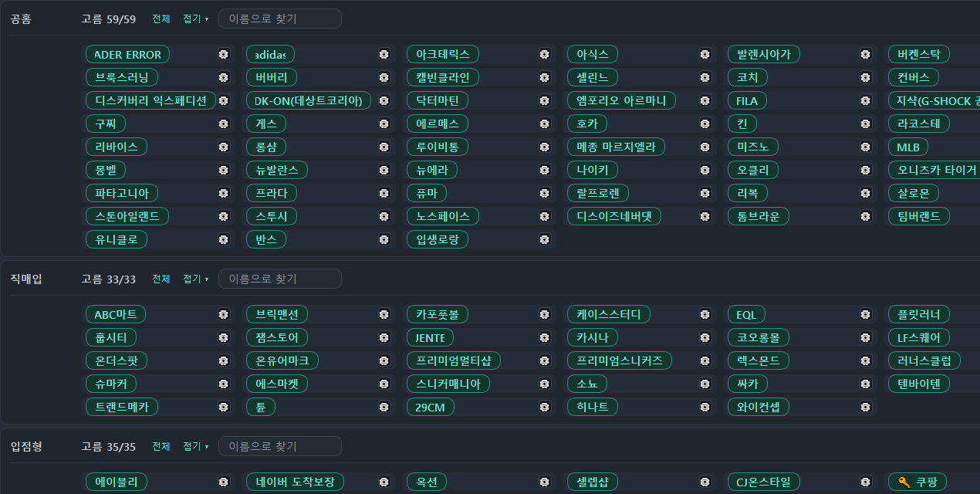Open gear settings for 캘빈클라인
The image size is (980, 494).
(545, 77)
